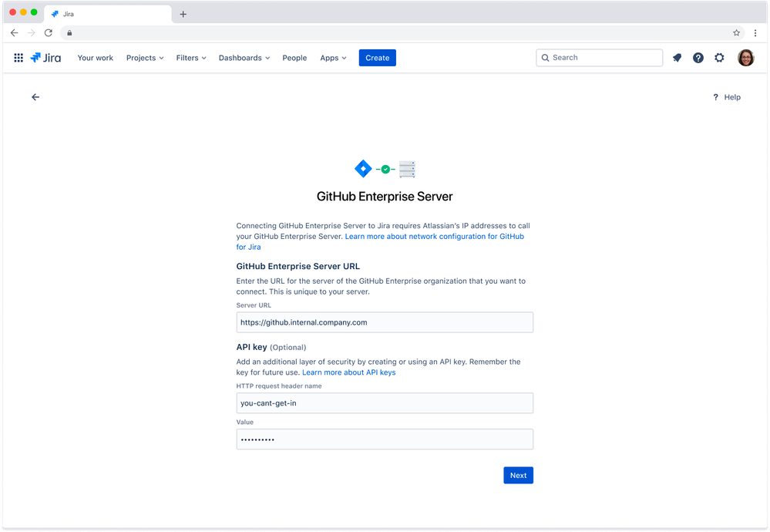The image size is (770, 532).
Task: Open the notifications bell icon
Action: click(x=677, y=58)
